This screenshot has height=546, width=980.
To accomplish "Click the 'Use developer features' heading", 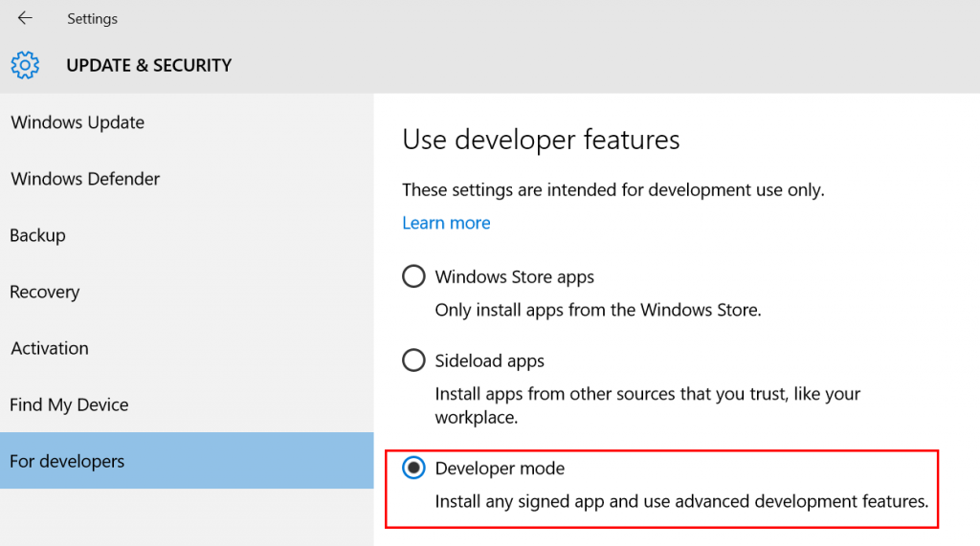I will click(x=541, y=140).
